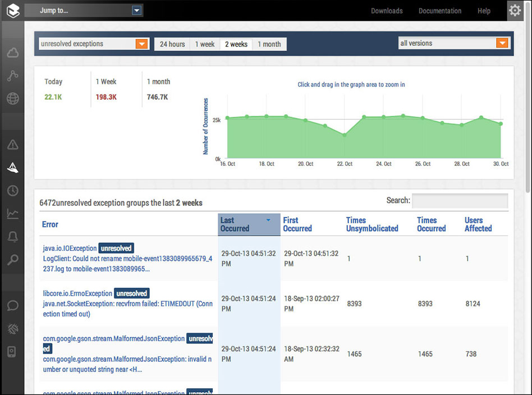Open the magnifier search sidebar icon

pyautogui.click(x=13, y=260)
